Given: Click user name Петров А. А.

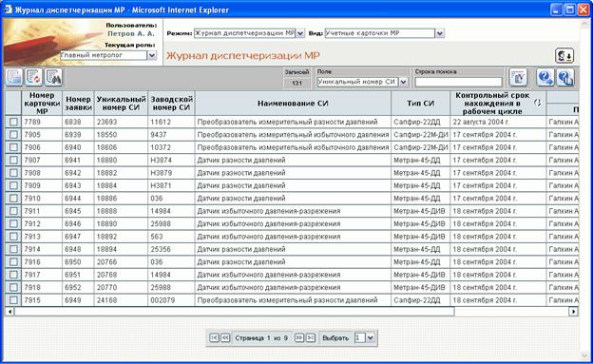Looking at the screenshot, I should (x=131, y=33).
